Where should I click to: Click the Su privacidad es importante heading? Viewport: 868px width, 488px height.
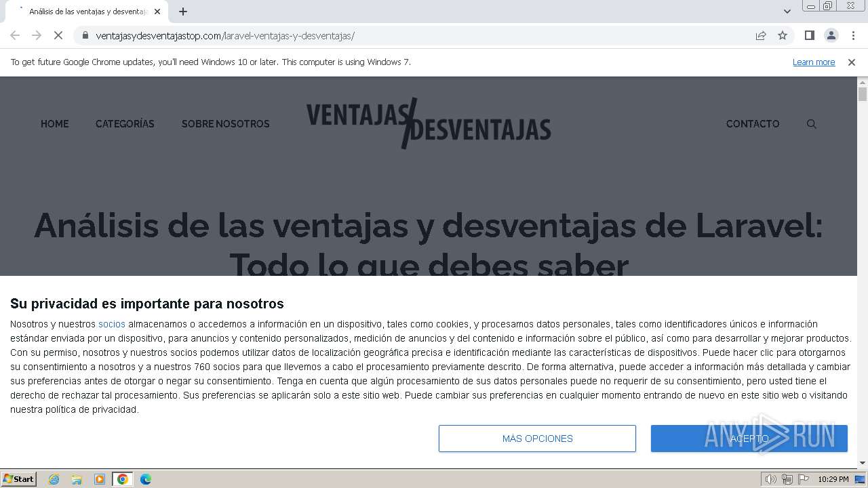pyautogui.click(x=147, y=304)
